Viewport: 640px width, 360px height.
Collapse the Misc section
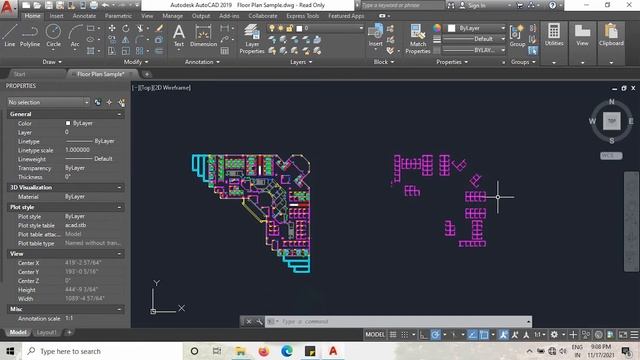(x=119, y=309)
